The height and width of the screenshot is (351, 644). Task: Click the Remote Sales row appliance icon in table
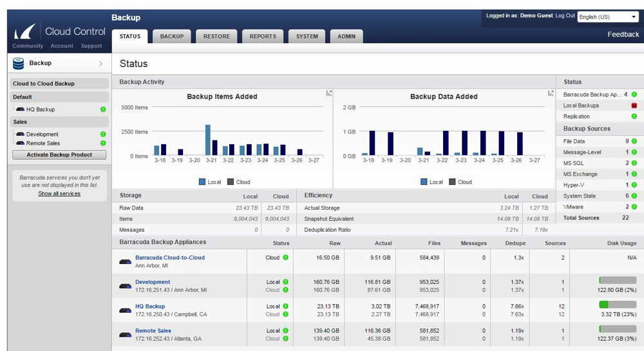[x=126, y=335]
